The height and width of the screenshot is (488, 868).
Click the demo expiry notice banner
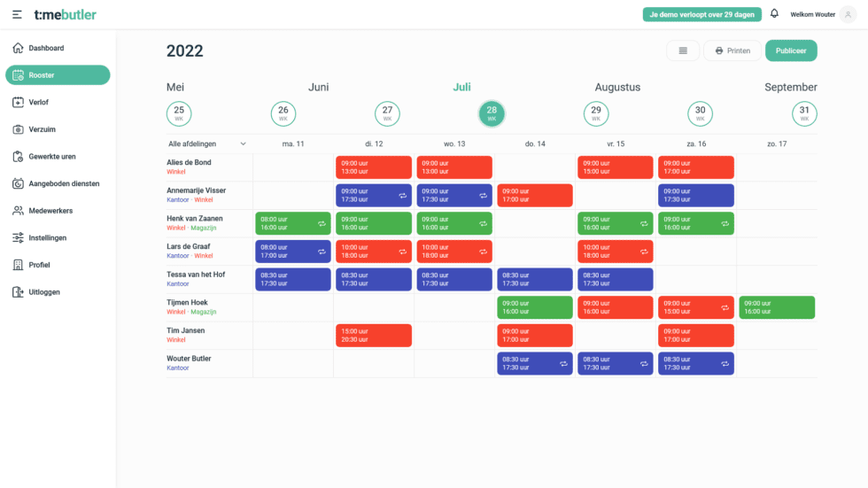point(701,15)
